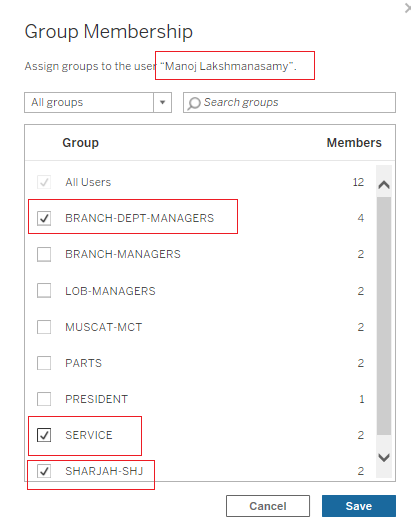411x527 pixels.
Task: Click the Cancel button
Action: pyautogui.click(x=268, y=506)
